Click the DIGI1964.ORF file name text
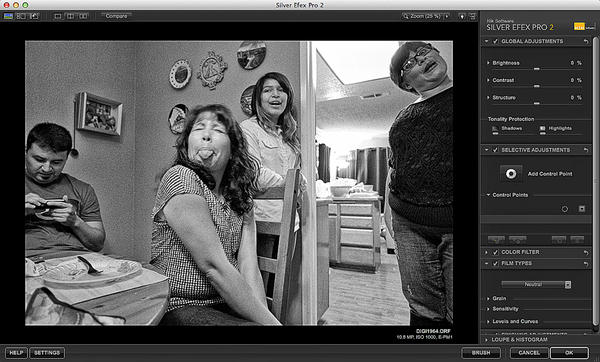Image resolution: width=600 pixels, height=362 pixels. [x=433, y=331]
